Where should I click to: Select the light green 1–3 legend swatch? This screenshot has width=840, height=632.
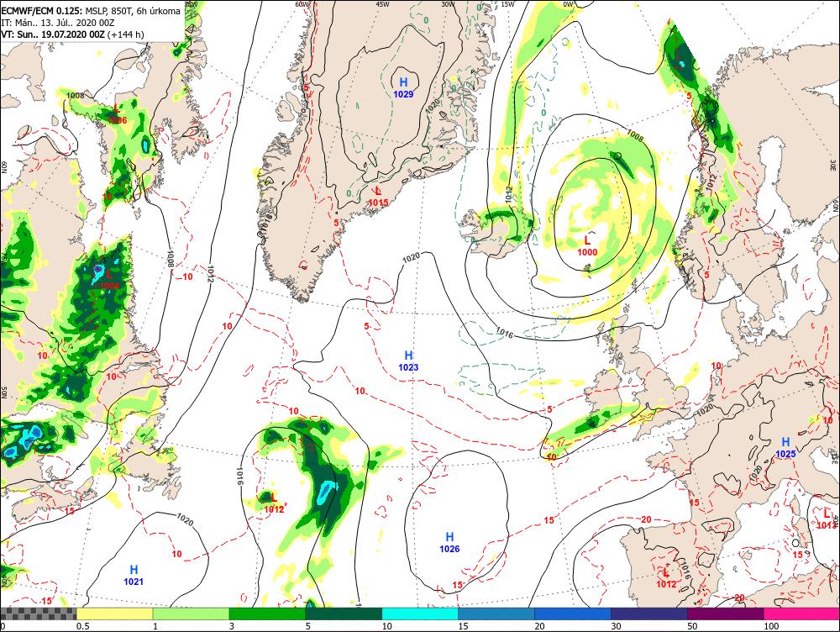[x=192, y=614]
